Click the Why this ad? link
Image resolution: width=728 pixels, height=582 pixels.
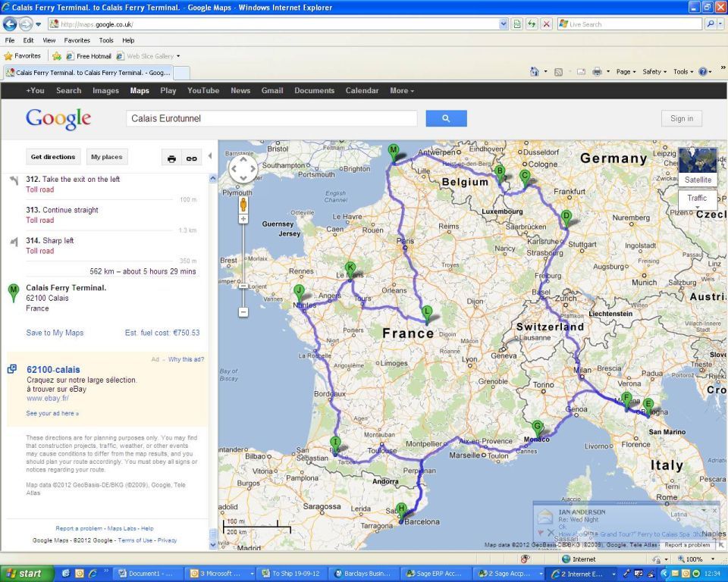(x=187, y=359)
